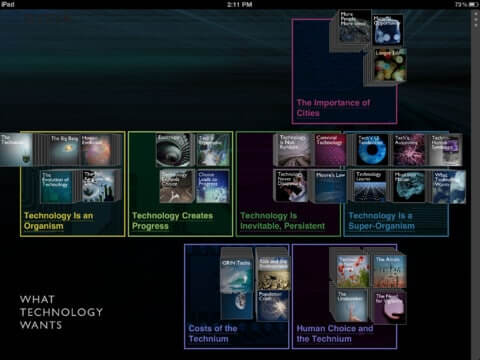
Task: Open the blue eye thumbnail in Super-Organism
Action: (x=372, y=150)
